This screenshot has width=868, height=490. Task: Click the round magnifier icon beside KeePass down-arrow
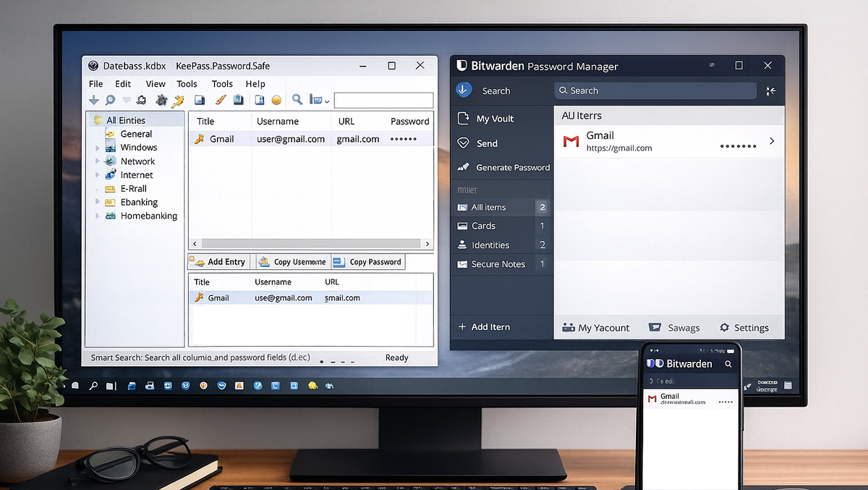(x=110, y=101)
